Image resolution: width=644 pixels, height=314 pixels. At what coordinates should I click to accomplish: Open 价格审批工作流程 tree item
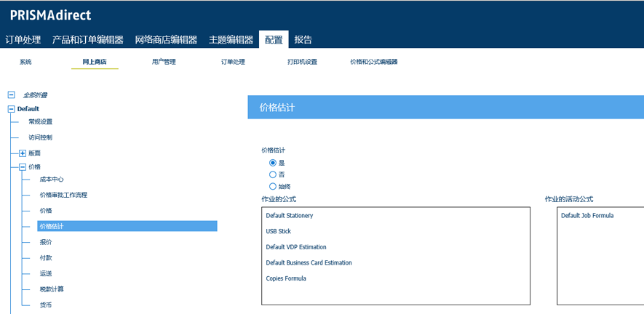[63, 195]
